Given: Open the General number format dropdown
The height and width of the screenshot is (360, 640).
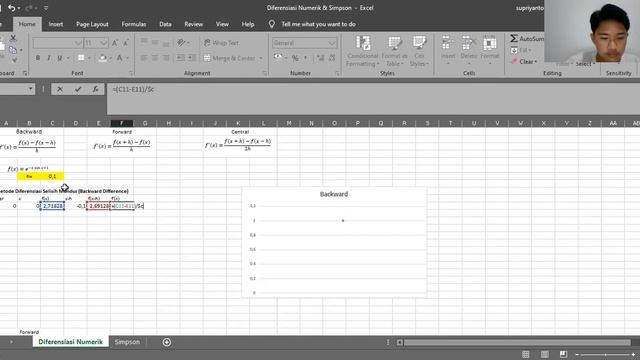Looking at the screenshot, I should (x=332, y=43).
